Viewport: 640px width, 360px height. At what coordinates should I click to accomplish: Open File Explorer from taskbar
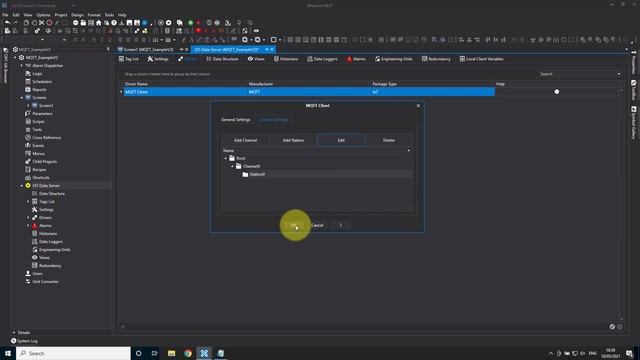coord(171,353)
